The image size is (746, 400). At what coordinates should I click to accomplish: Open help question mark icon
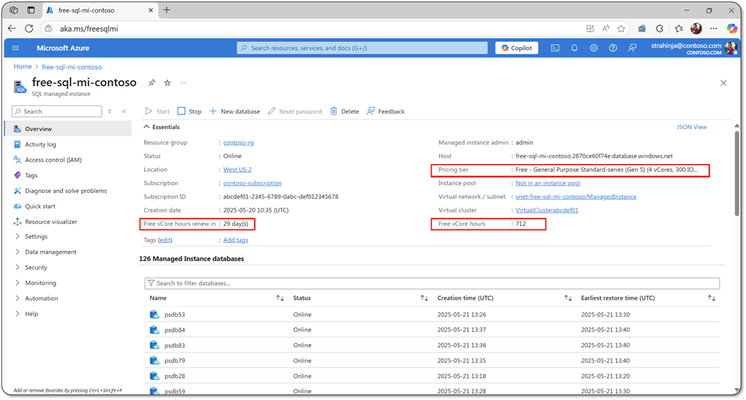point(613,48)
